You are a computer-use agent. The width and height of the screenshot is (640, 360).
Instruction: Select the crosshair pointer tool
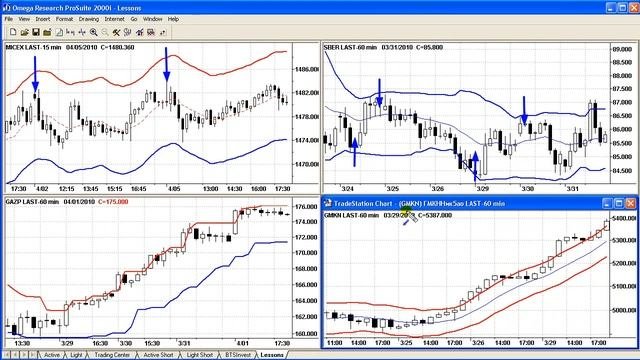click(82, 32)
